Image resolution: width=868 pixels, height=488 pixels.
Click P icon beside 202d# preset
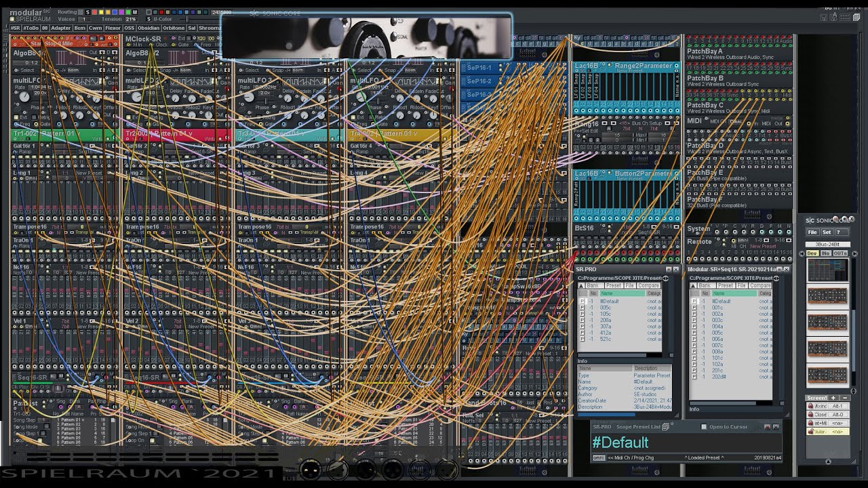point(694,376)
